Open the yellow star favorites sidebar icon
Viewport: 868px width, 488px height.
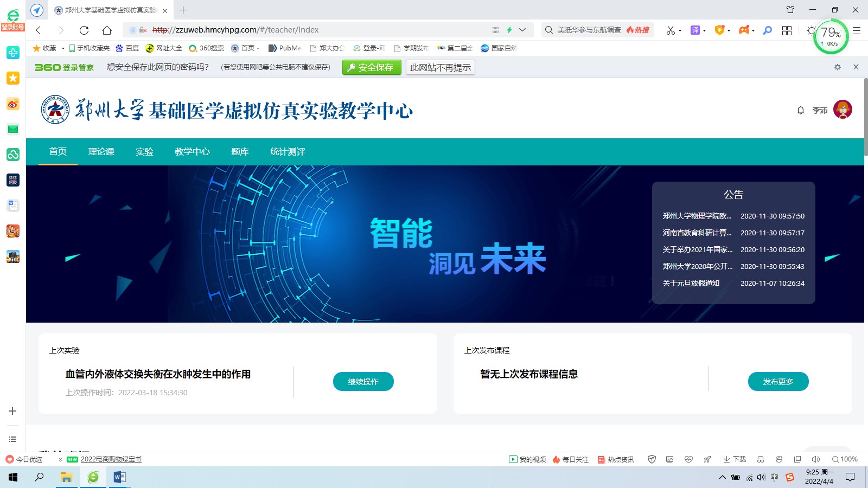pyautogui.click(x=13, y=78)
